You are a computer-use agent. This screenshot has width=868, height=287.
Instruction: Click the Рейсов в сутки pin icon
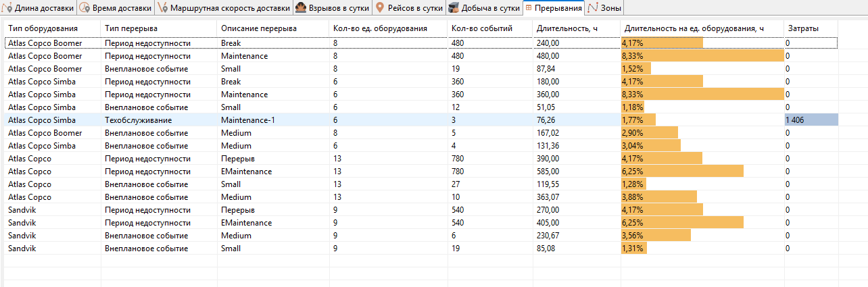[x=380, y=8]
